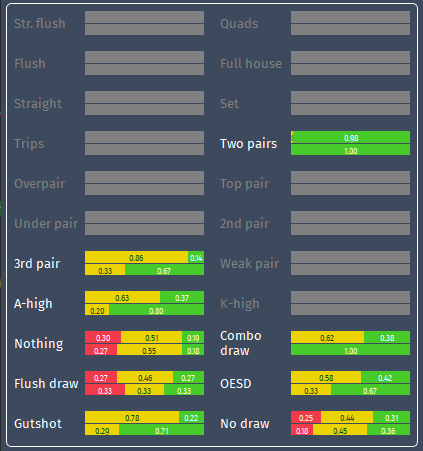
Task: Click the 1.00 green Combo draw bar
Action: tap(350, 350)
